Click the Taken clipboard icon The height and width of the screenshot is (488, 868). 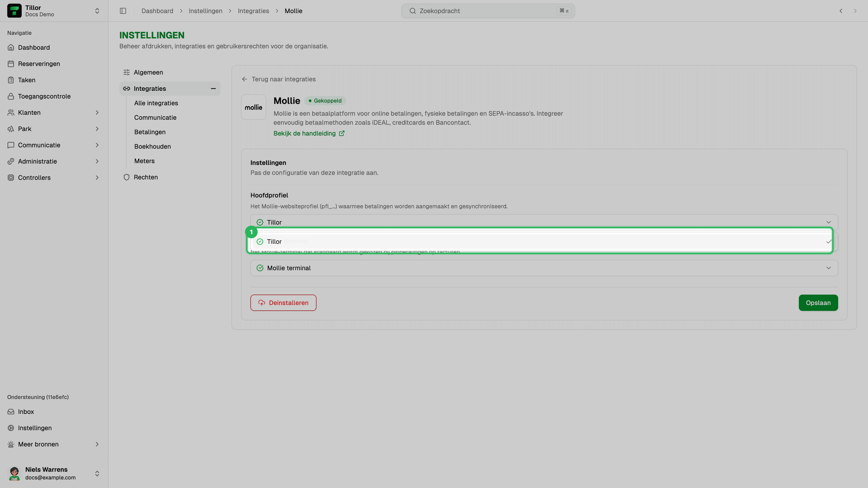[11, 80]
